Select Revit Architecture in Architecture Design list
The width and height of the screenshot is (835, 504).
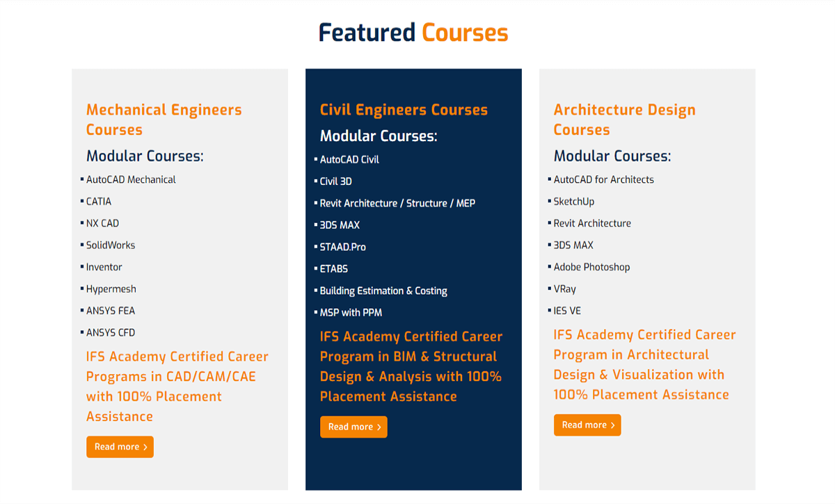click(592, 223)
